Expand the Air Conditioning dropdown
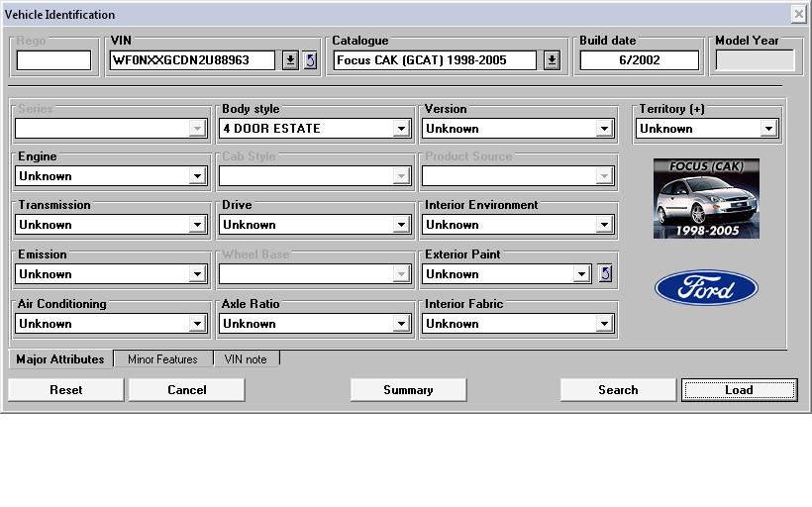Image resolution: width=812 pixels, height=507 pixels. pyautogui.click(x=197, y=324)
